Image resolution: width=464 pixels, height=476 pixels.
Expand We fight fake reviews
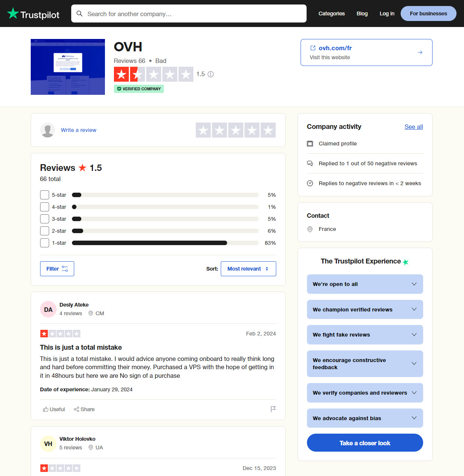(365, 335)
